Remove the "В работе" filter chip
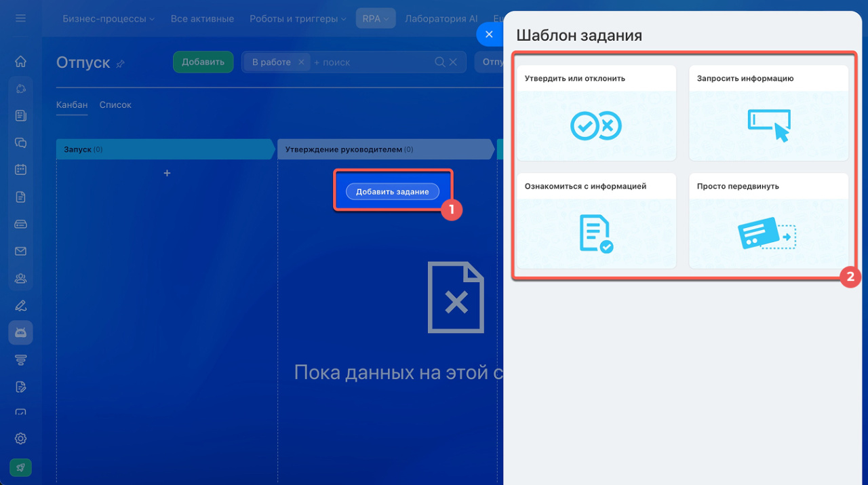The image size is (868, 485). [301, 62]
